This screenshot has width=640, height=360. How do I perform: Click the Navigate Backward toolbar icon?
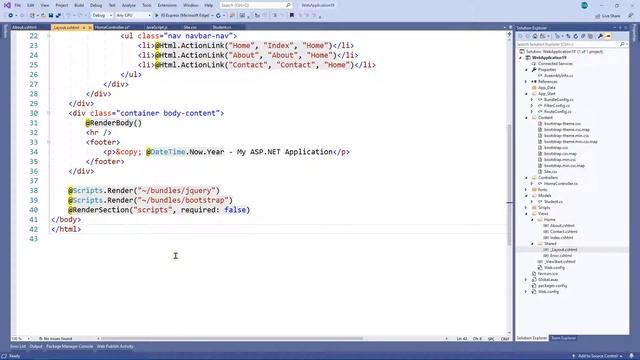[10, 16]
